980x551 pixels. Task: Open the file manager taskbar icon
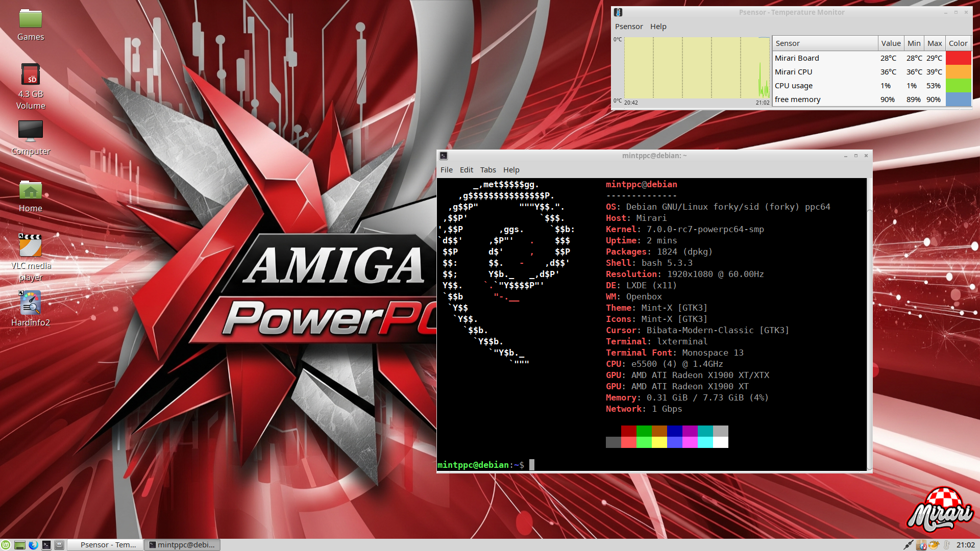point(20,545)
